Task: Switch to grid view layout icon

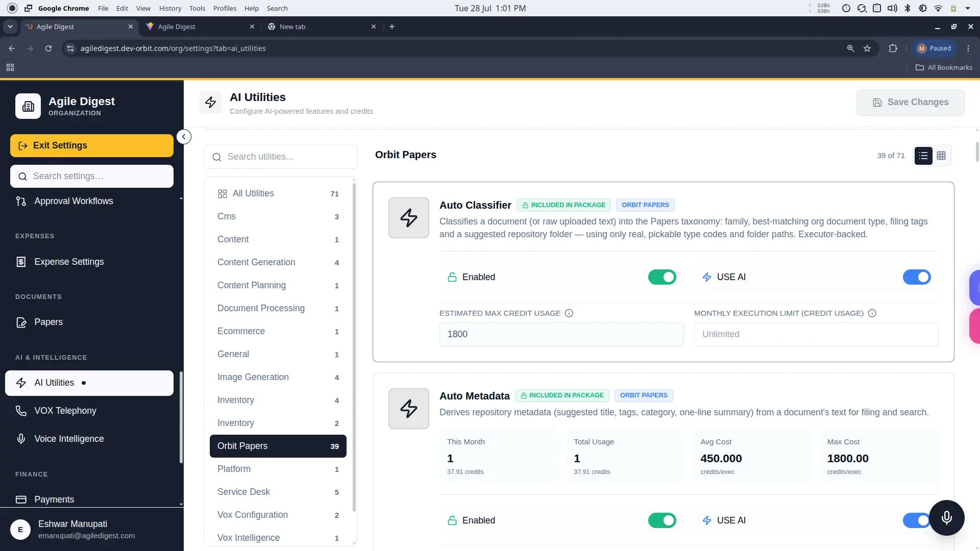Action: tap(941, 156)
